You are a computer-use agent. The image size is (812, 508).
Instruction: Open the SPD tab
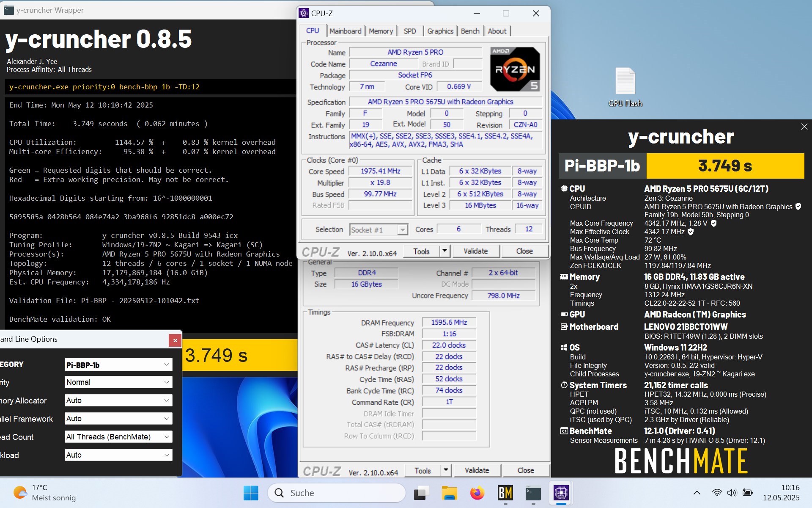410,31
